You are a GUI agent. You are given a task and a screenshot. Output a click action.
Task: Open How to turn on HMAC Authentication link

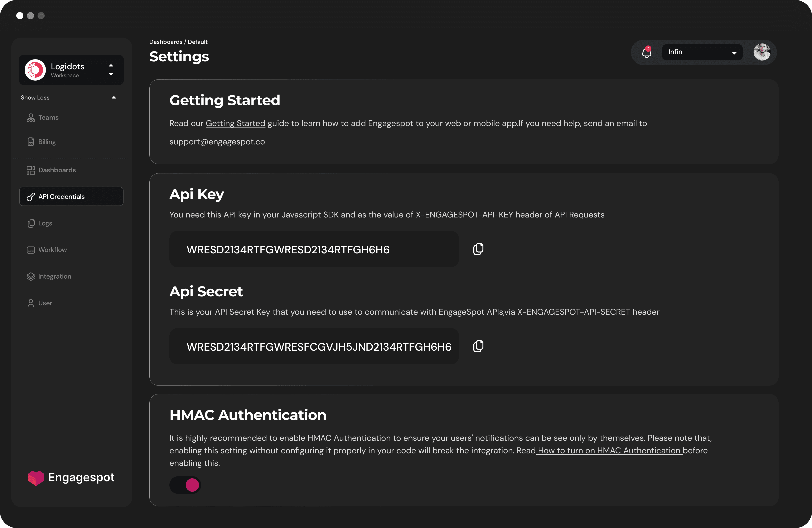[609, 451]
